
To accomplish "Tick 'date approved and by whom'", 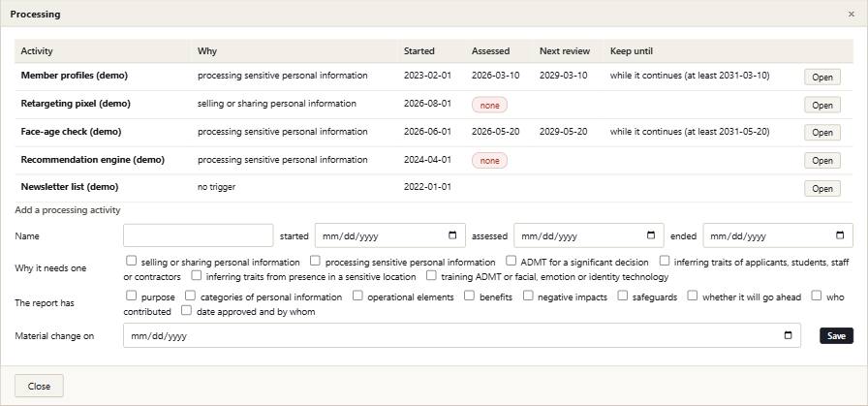I will pyautogui.click(x=187, y=310).
